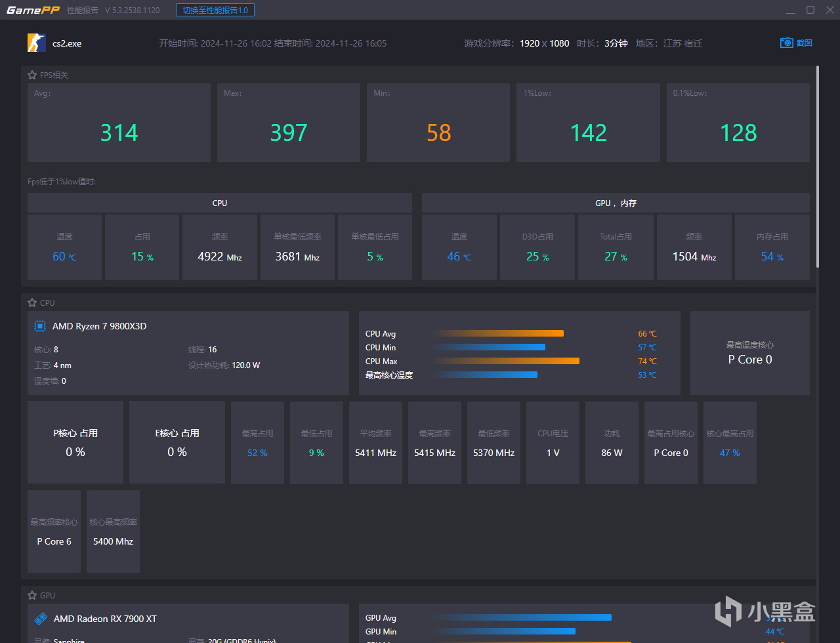Click the Avg FPS 314 tile
Viewport: 840px width, 643px height.
coord(119,123)
